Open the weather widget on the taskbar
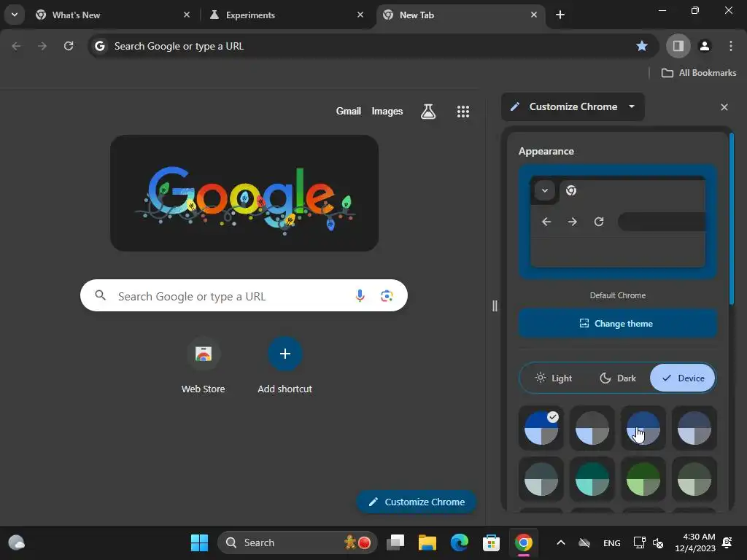This screenshot has height=560, width=747. pyautogui.click(x=17, y=542)
